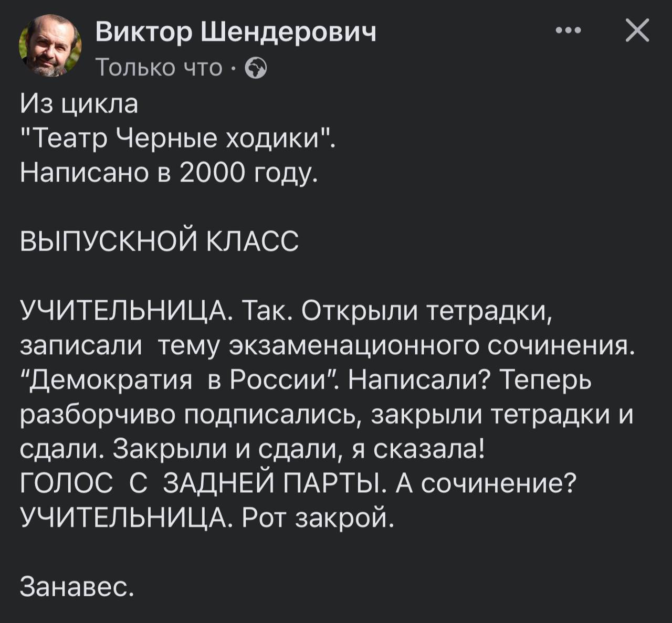Click the line 'УЧИТЕЛЬНИЦА. Рот закрой.'
This screenshot has width=672, height=623.
(x=206, y=519)
